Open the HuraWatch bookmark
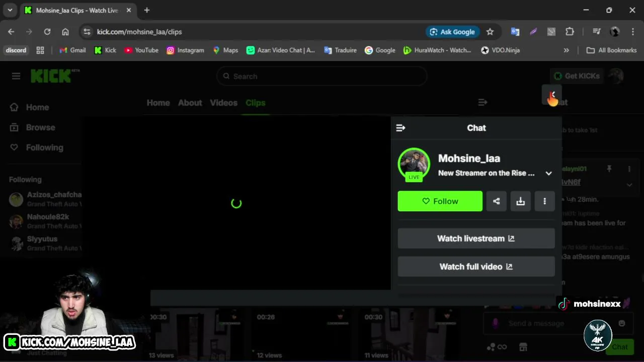 (x=437, y=50)
